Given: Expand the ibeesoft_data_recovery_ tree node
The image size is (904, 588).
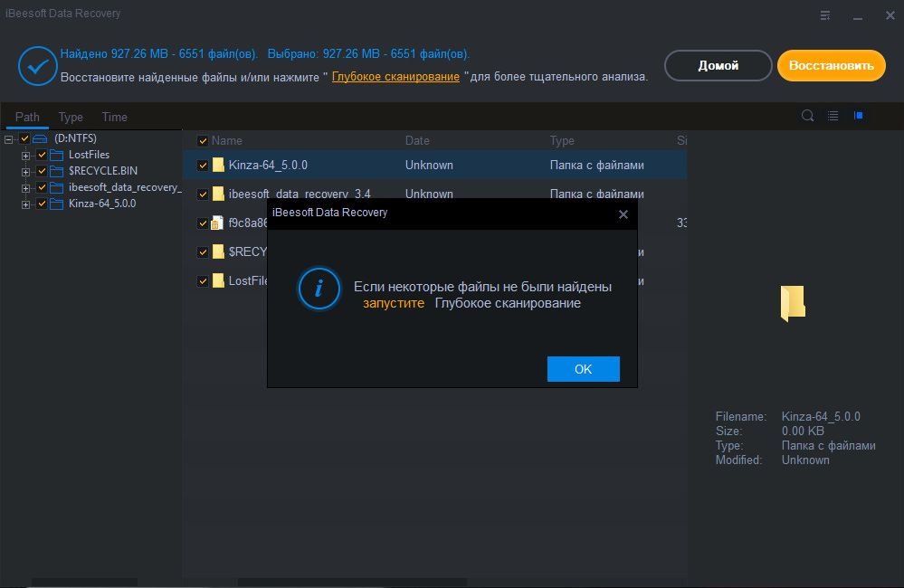Looking at the screenshot, I should [x=25, y=188].
